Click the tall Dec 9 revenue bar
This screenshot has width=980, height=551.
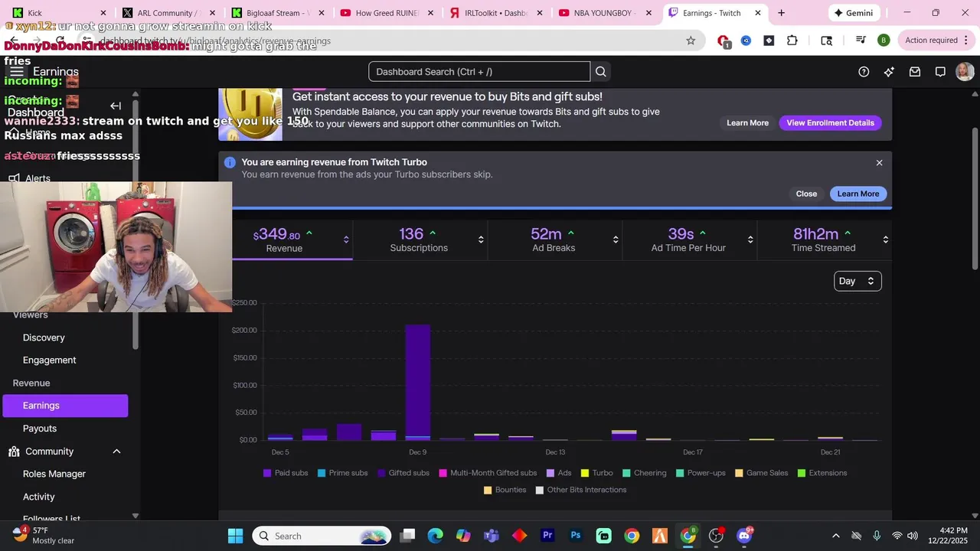tap(417, 382)
